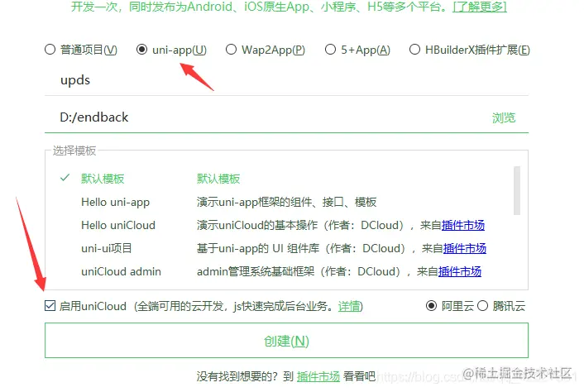
Task: Select HBuilderX插件扩展(E) radio button
Action: pyautogui.click(x=414, y=50)
